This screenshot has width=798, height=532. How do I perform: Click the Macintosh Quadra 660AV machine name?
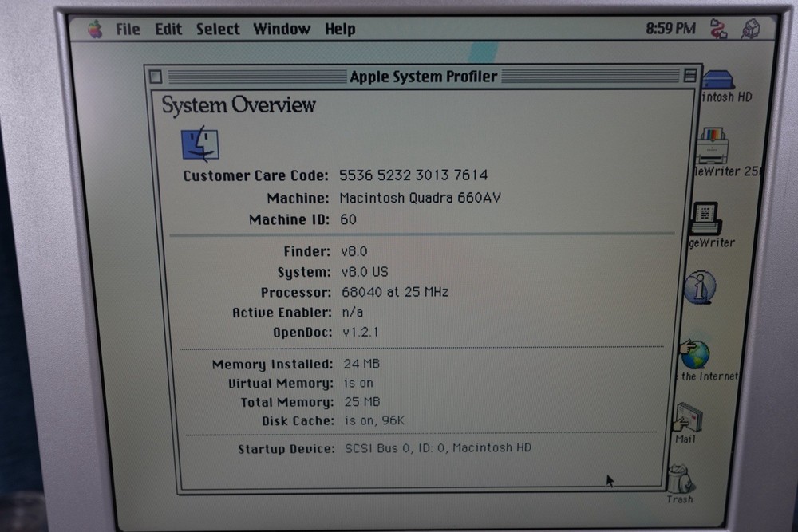coord(420,197)
